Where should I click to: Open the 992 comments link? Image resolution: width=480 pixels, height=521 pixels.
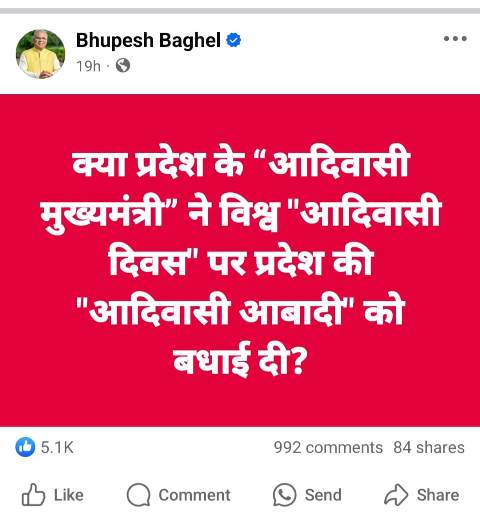[328, 448]
